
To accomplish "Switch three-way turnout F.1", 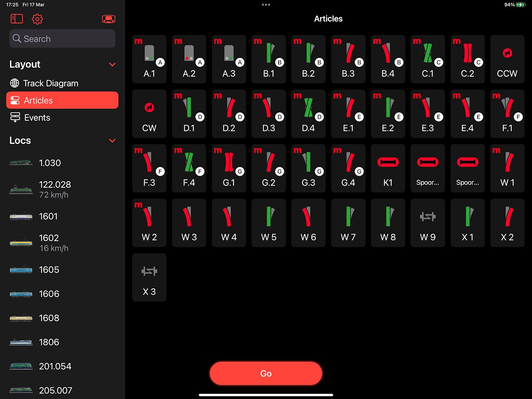I will pyautogui.click(x=507, y=114).
